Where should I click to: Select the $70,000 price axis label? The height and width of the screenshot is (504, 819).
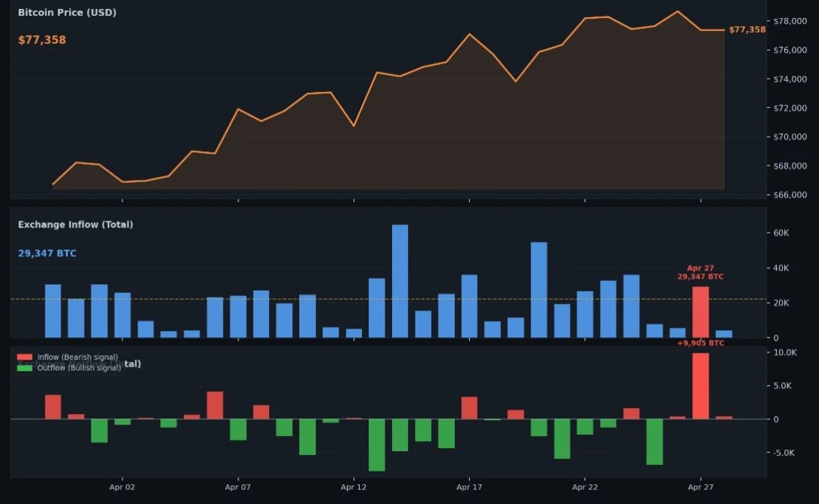click(790, 137)
